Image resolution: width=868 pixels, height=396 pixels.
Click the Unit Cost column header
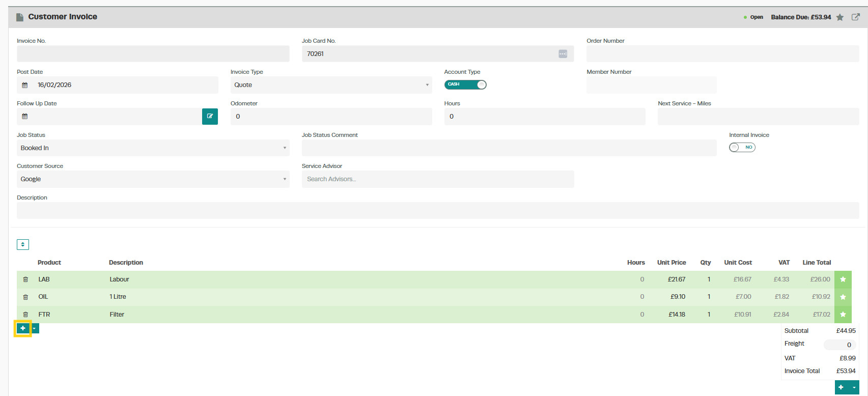click(x=738, y=263)
